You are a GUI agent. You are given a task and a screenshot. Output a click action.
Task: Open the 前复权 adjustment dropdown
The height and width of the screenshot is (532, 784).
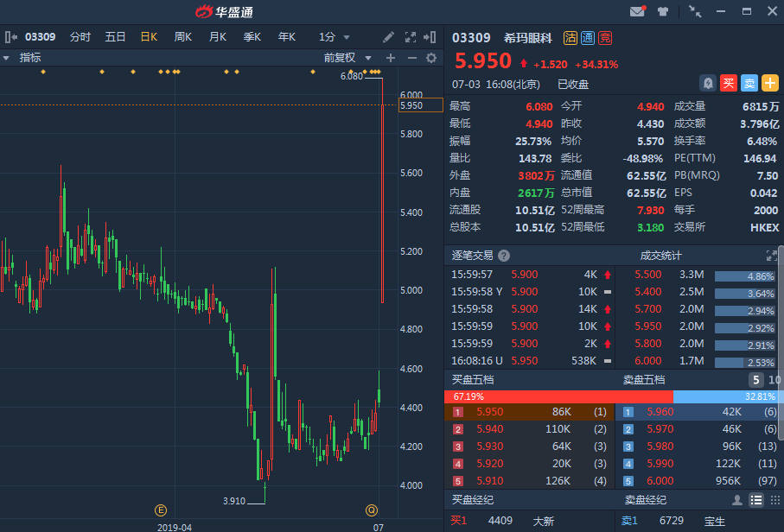tap(347, 58)
